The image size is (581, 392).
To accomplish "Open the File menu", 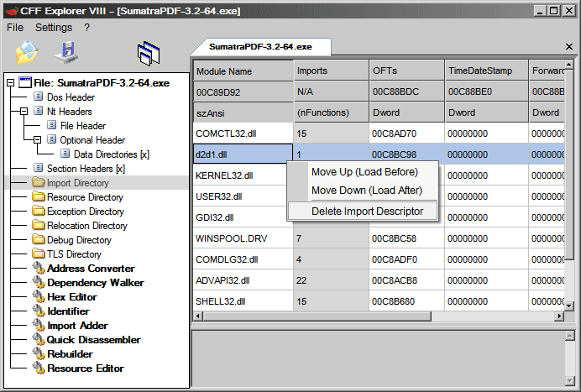I will click(x=15, y=28).
